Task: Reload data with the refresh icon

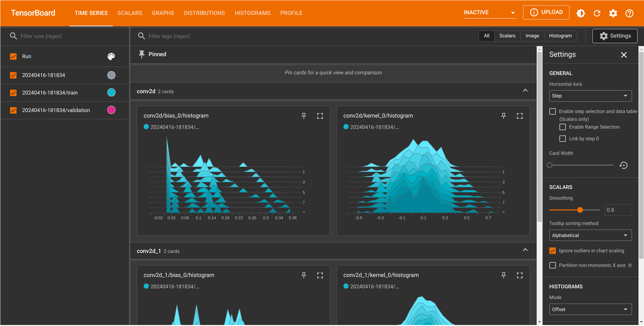Action: [597, 13]
